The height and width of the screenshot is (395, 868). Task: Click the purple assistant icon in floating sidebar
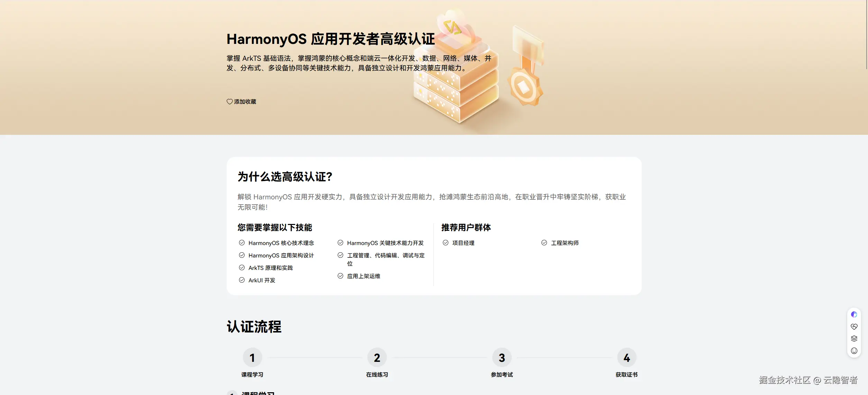[x=854, y=314]
